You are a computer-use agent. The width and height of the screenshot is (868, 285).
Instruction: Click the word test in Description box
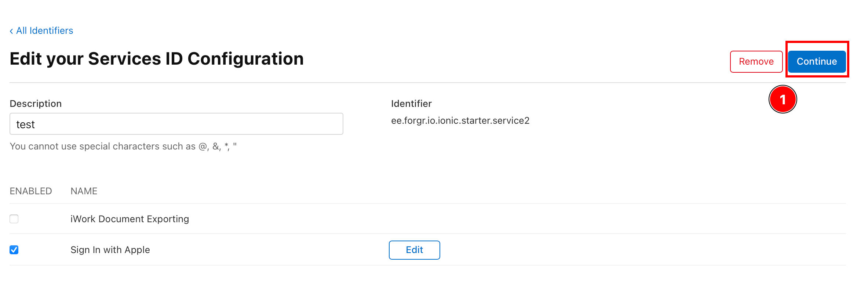(x=26, y=125)
